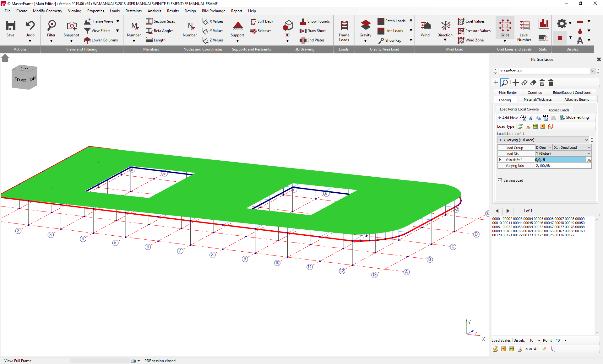Click the Add New load button
This screenshot has height=364, width=603.
tap(508, 118)
